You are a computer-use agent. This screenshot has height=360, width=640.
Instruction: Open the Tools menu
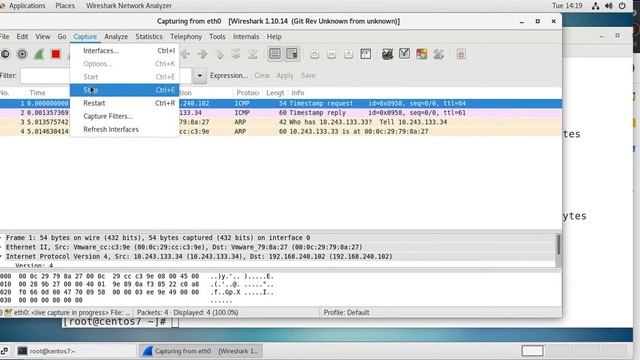(217, 36)
